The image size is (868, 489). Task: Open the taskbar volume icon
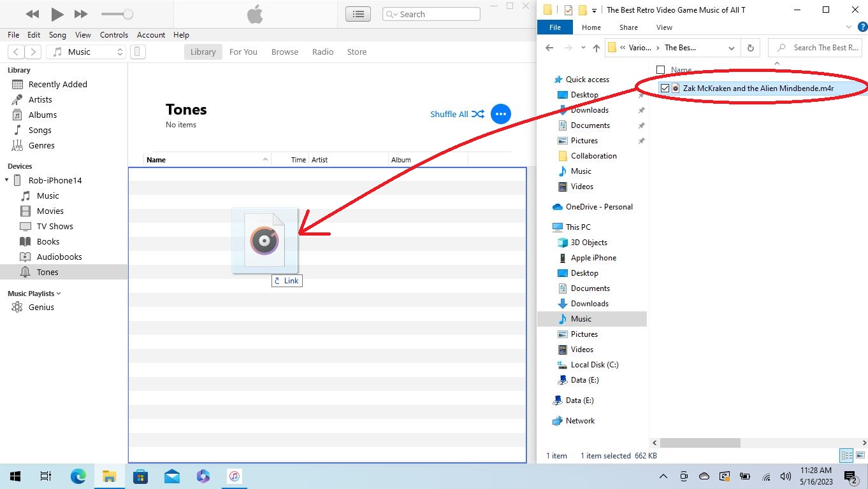(x=786, y=476)
